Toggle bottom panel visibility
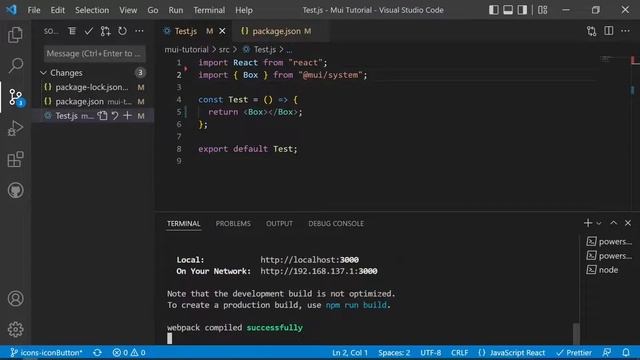This screenshot has width=640, height=360. pos(508,10)
